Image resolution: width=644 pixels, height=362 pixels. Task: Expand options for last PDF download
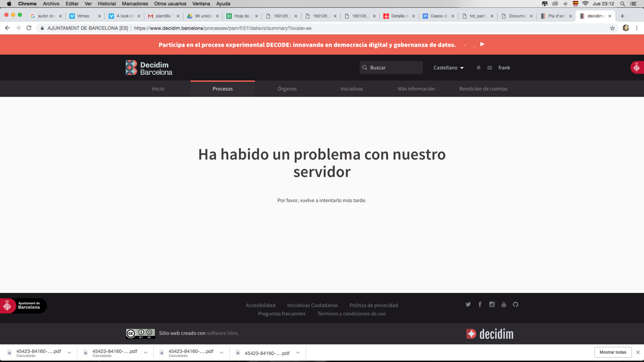(x=298, y=353)
